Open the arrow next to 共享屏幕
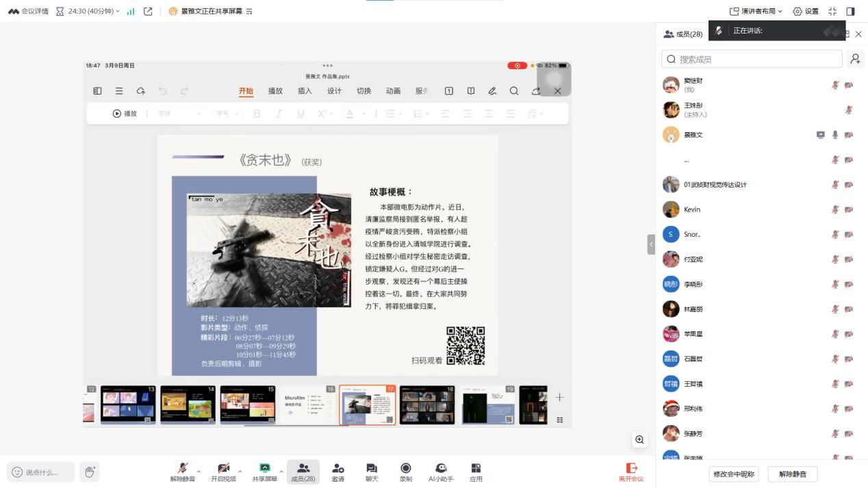Image resolution: width=868 pixels, height=488 pixels. [281, 471]
